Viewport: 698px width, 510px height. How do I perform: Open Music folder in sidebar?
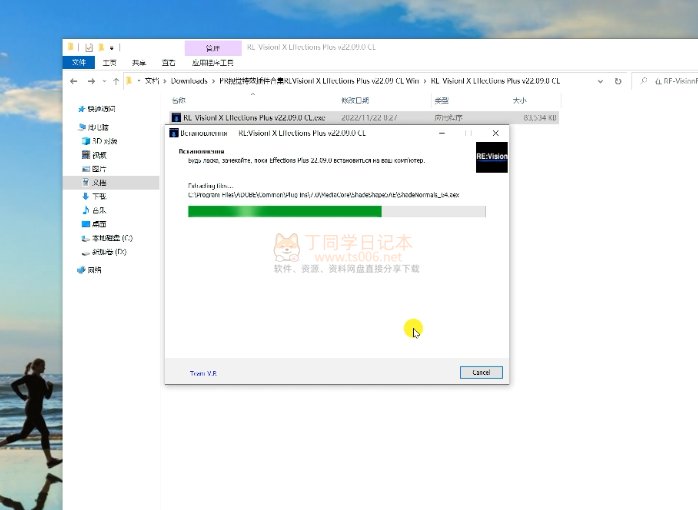pos(94,210)
